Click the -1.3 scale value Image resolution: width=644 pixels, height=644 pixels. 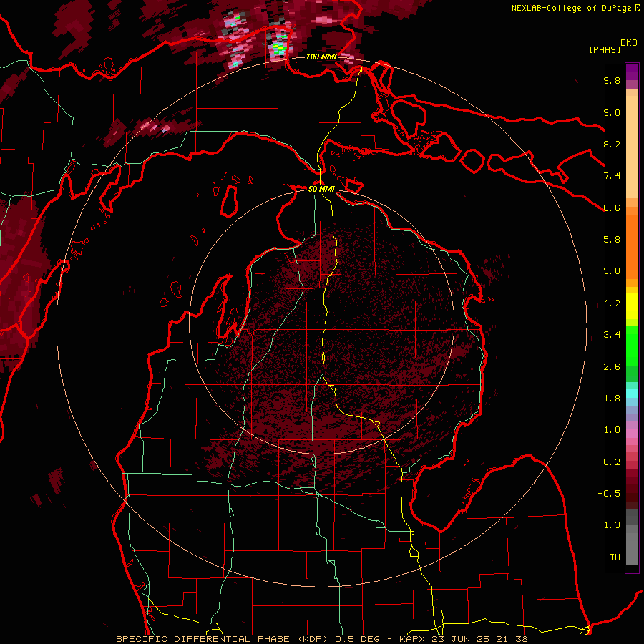tap(609, 525)
